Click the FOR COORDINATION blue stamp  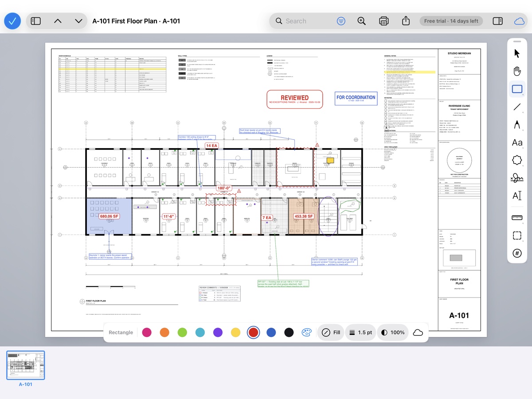click(x=356, y=98)
